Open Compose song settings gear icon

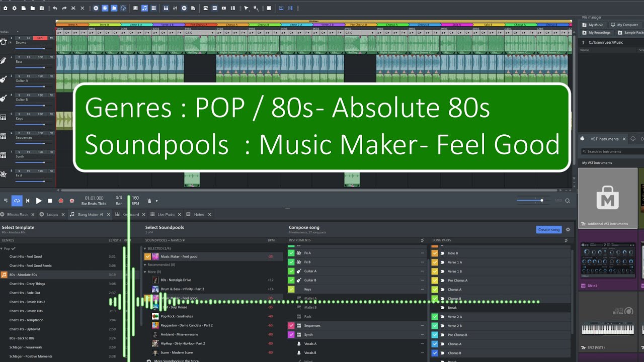click(x=568, y=230)
